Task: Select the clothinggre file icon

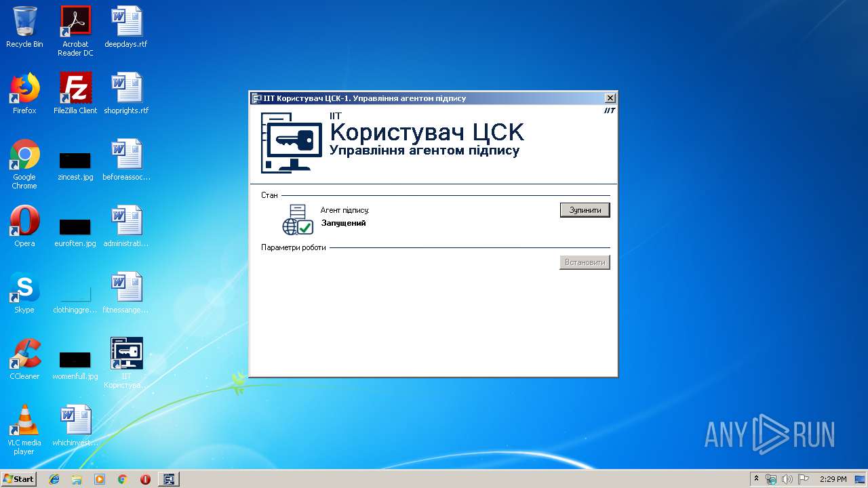Action: [75, 299]
